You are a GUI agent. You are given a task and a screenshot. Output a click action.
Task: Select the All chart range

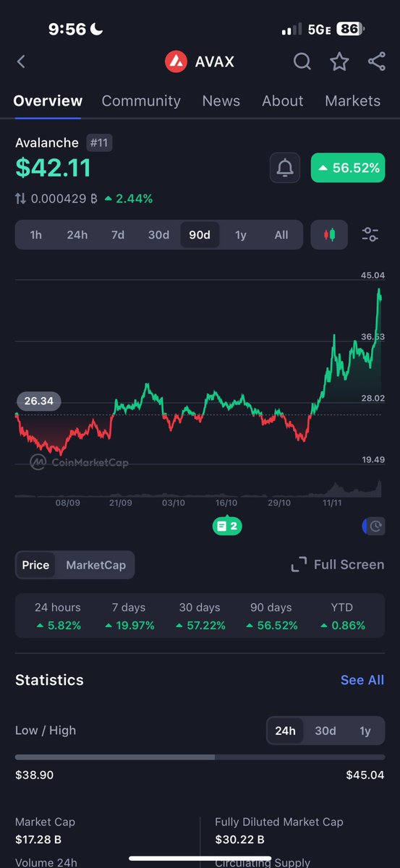coord(281,234)
